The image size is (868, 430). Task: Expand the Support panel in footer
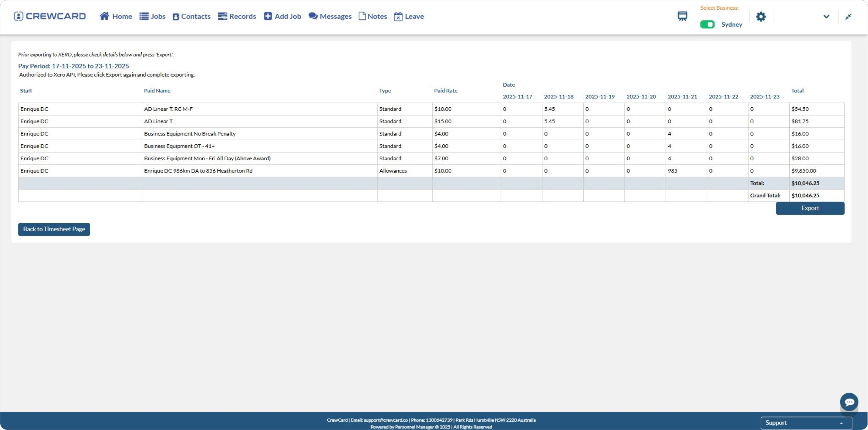pos(806,423)
